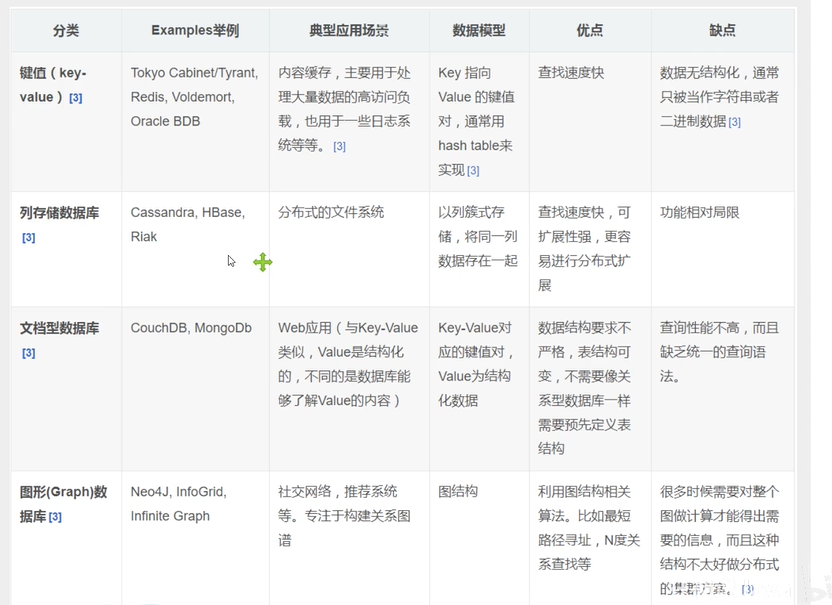The width and height of the screenshot is (832, 605).
Task: Click the text 功能相对局限
Action: (700, 213)
